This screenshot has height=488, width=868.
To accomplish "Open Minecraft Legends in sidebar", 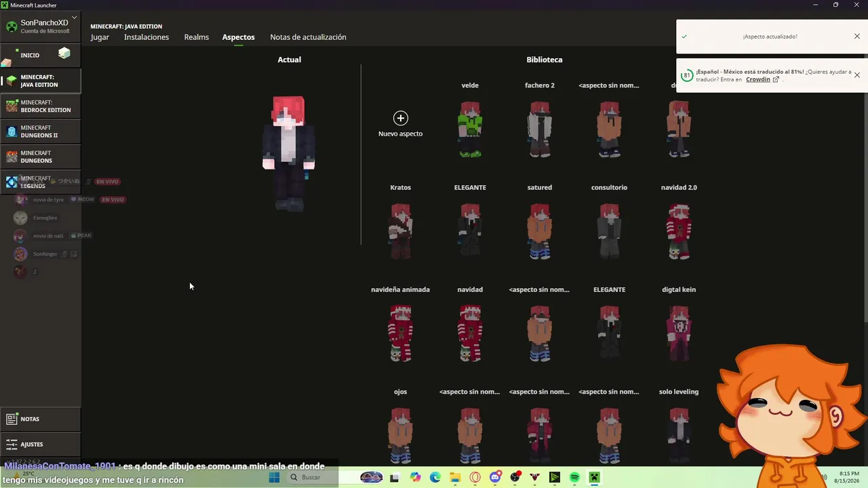I will click(40, 182).
